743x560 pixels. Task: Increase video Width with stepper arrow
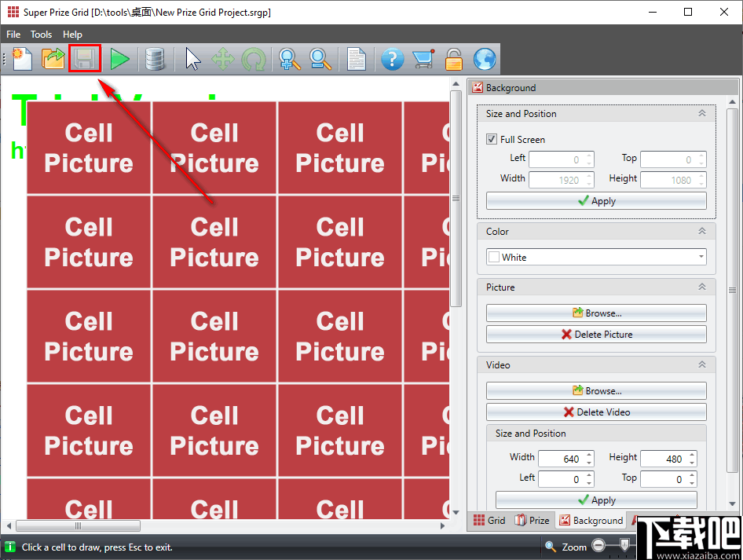590,455
